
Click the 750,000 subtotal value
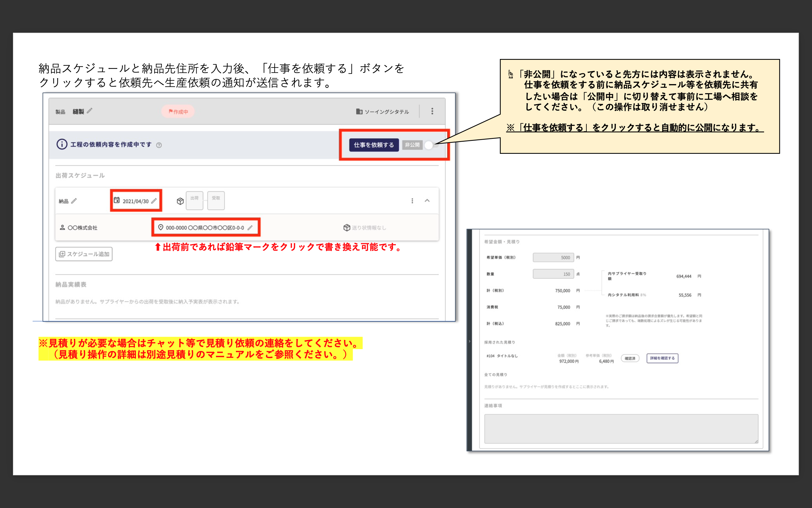(563, 291)
